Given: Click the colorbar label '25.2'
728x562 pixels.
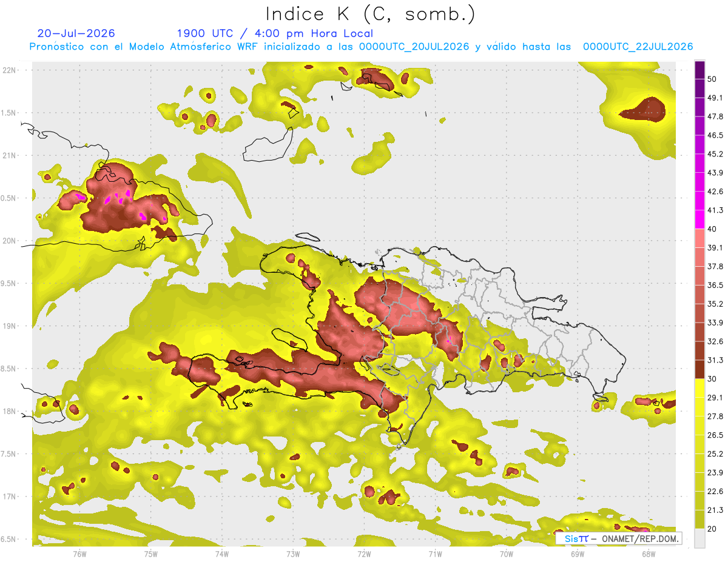Looking at the screenshot, I should click(715, 453).
